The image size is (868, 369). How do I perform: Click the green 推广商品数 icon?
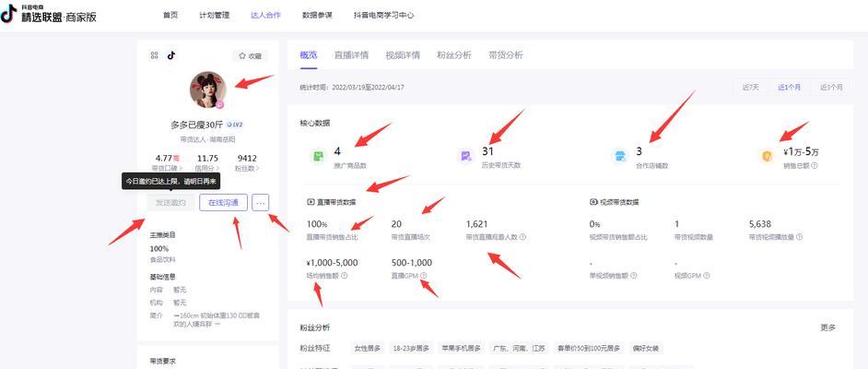pyautogui.click(x=318, y=156)
